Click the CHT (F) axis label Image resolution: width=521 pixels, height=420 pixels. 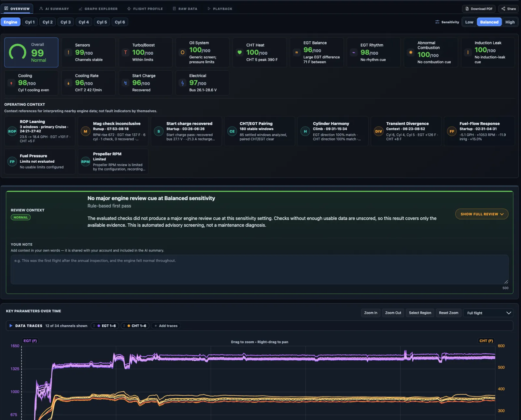486,341
